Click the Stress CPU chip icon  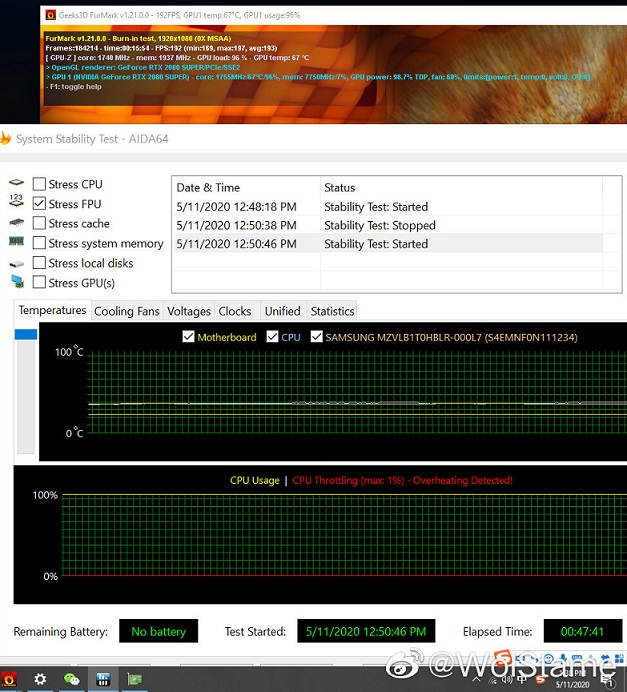pyautogui.click(x=16, y=183)
